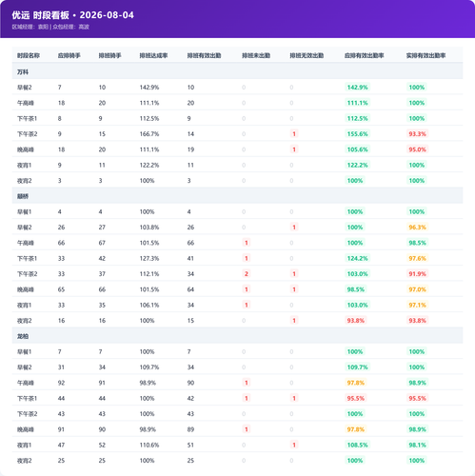Click the 应排有效出勤率 column header
This screenshot has height=476, width=475.
pyautogui.click(x=365, y=55)
